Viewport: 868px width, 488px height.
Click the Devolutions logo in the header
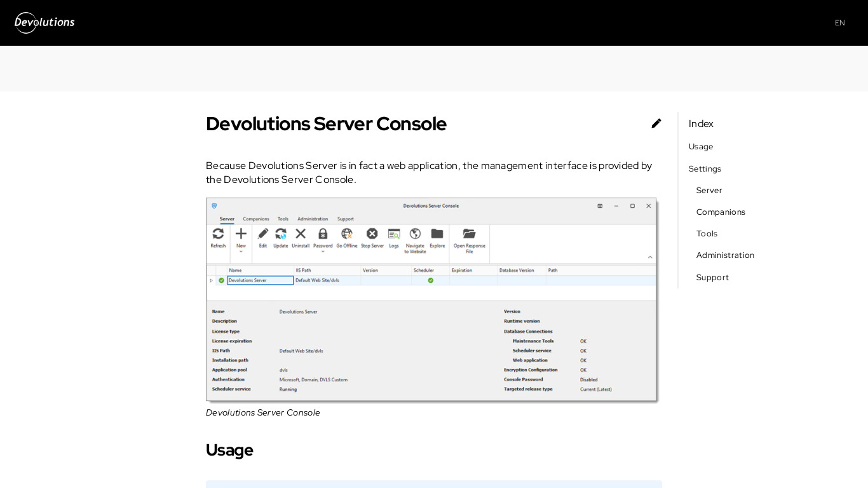pos(44,22)
